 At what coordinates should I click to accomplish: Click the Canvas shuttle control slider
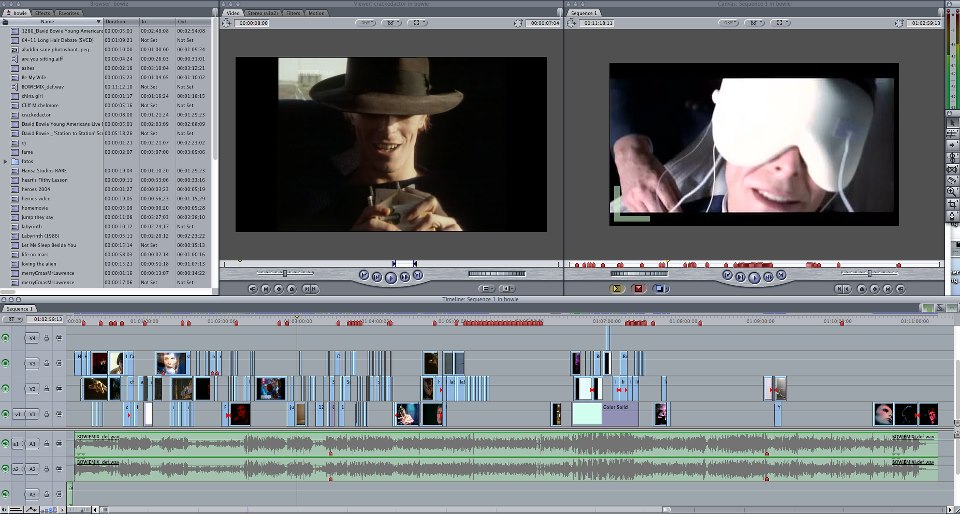pos(870,273)
